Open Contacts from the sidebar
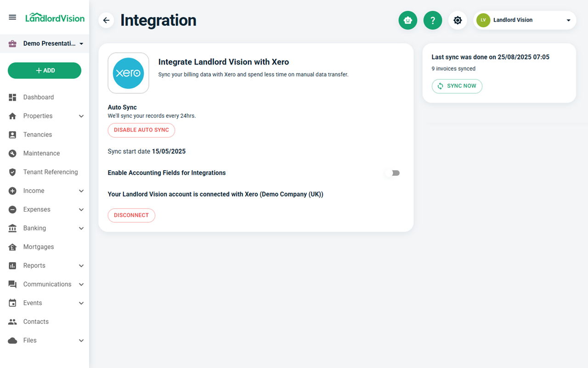588x368 pixels. click(x=45, y=322)
